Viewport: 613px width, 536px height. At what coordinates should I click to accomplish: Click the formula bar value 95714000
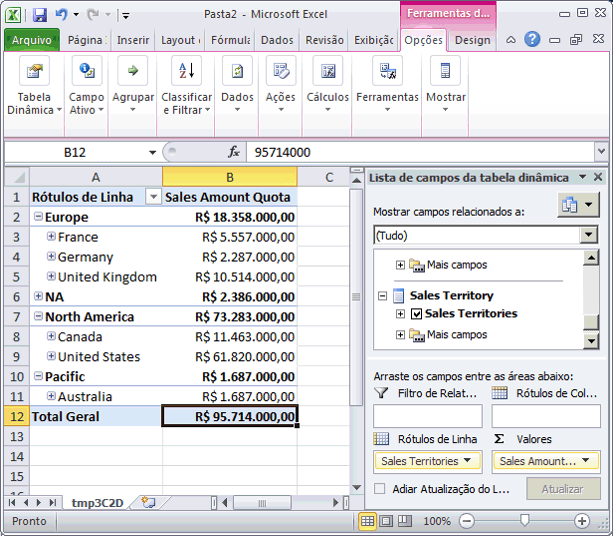tap(282, 152)
